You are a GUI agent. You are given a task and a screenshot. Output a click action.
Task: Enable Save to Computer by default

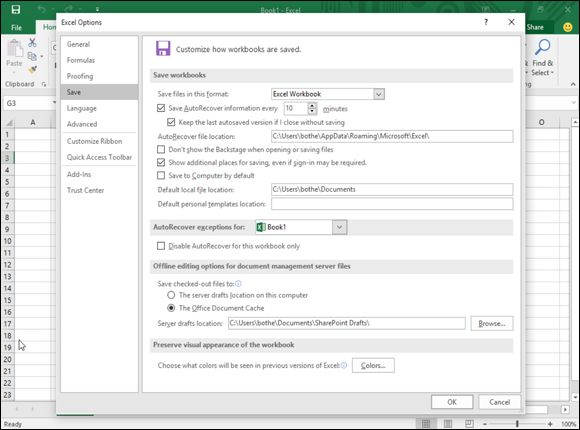tap(161, 175)
